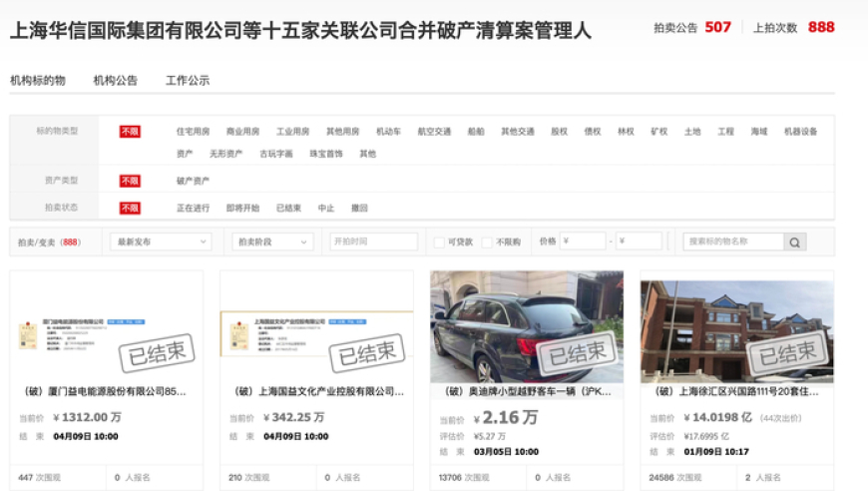Open the 厦门益电能源 listing image
The image size is (868, 491).
point(107,336)
